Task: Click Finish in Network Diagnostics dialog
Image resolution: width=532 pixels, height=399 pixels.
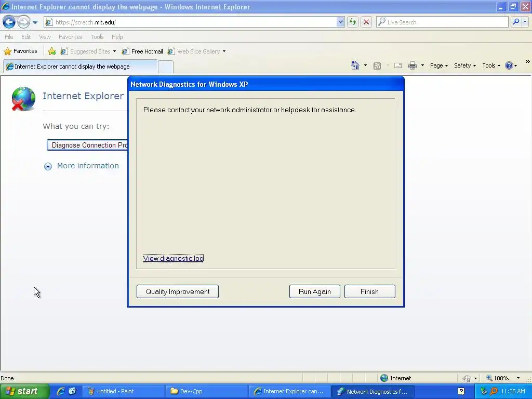Action: 369,292
